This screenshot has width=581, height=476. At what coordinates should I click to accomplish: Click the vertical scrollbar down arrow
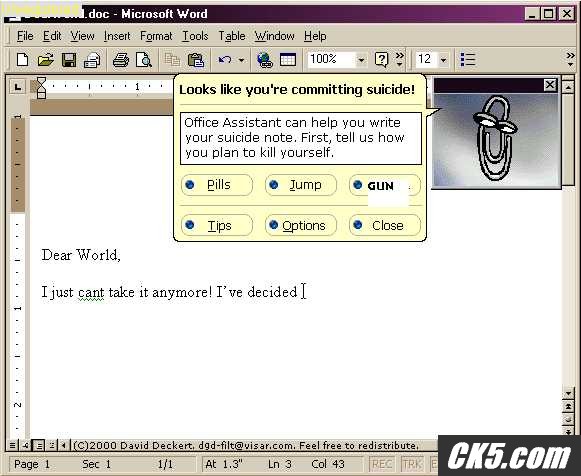568,393
